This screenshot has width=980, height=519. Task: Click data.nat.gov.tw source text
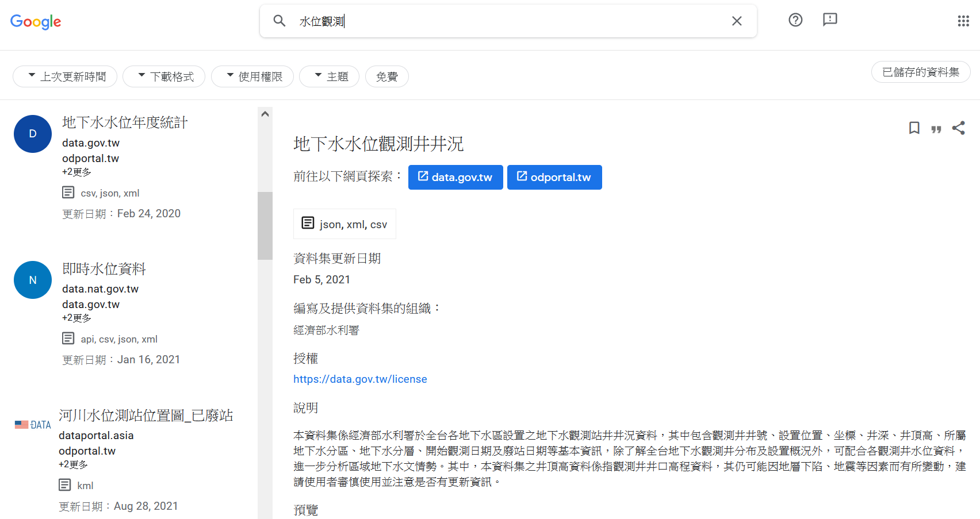[100, 289]
